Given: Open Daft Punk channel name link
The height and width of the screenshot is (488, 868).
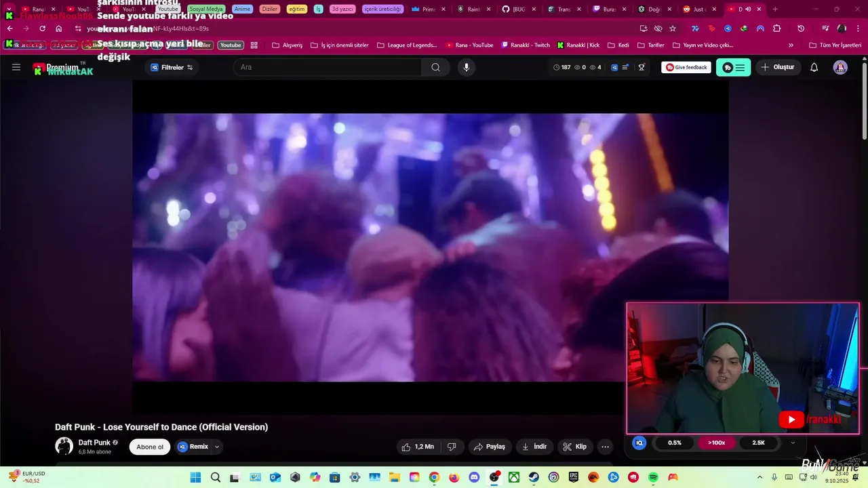Looking at the screenshot, I should [94, 443].
